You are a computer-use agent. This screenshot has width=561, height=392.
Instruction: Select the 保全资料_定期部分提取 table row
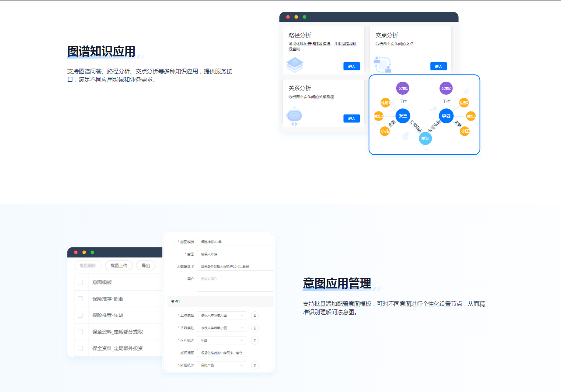[x=117, y=332]
